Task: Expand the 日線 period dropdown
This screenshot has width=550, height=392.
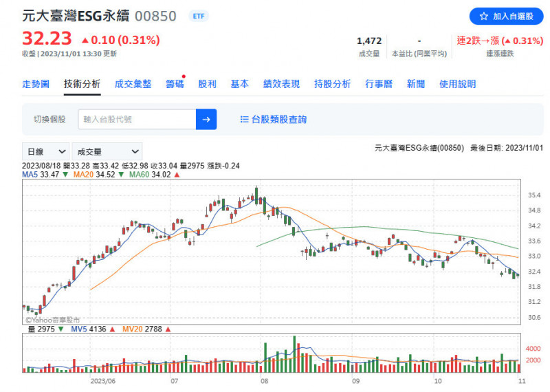Action: tap(46, 151)
